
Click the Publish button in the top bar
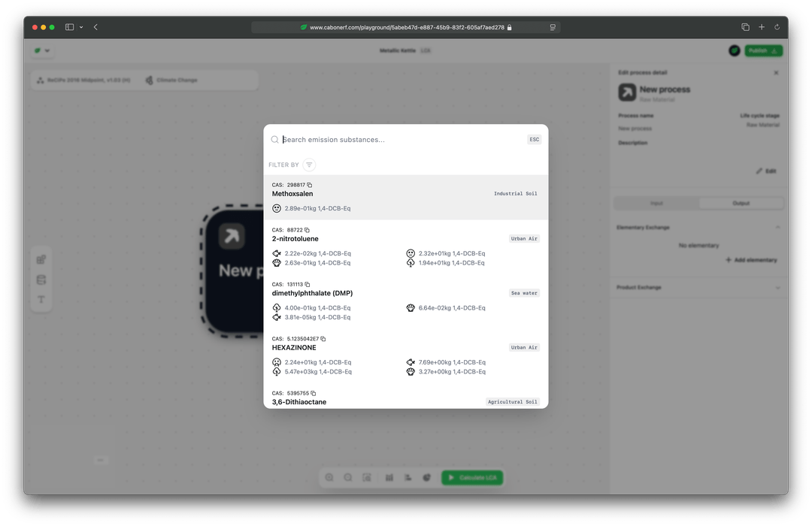pos(763,51)
